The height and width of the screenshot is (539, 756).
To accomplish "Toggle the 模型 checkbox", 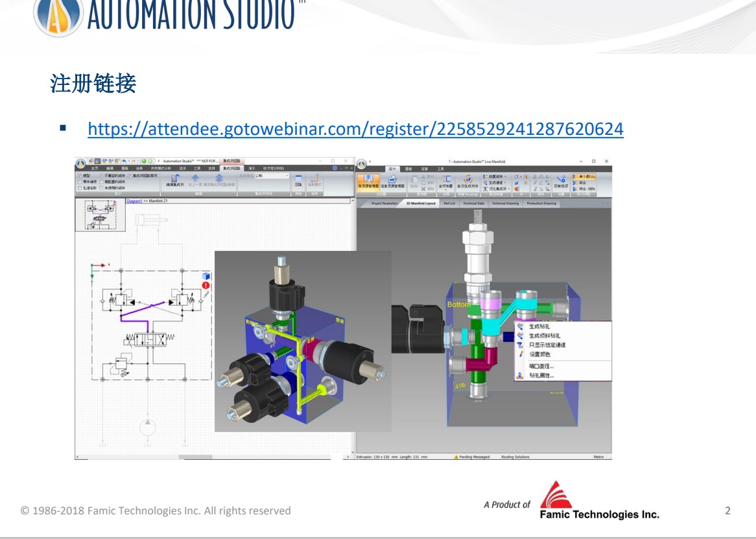I will pyautogui.click(x=80, y=176).
